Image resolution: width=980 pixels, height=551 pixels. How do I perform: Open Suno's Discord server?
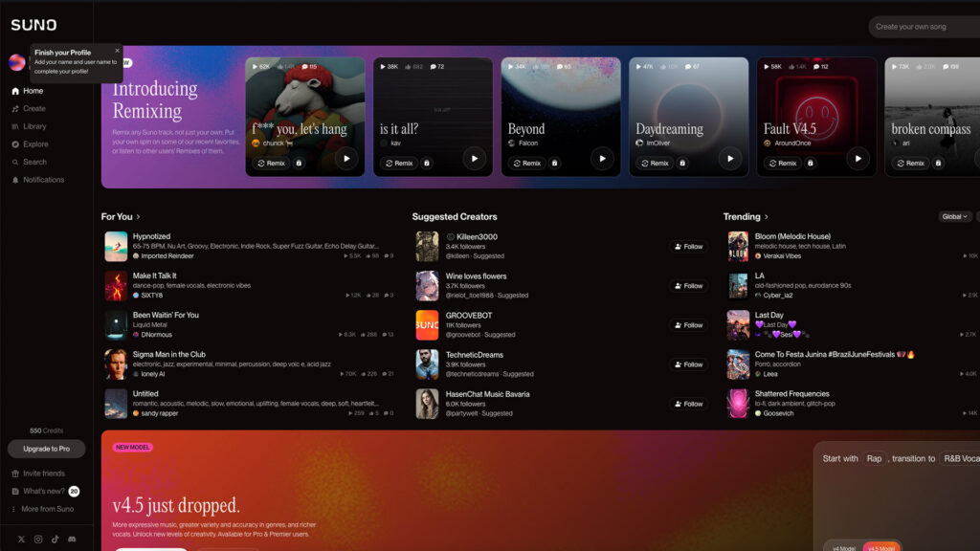72,540
